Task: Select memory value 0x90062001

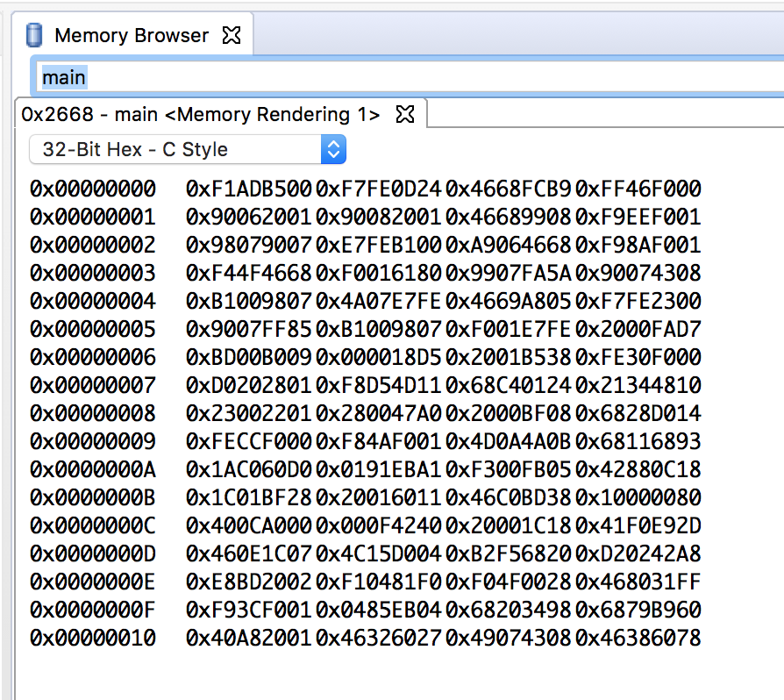Action: pos(248,217)
